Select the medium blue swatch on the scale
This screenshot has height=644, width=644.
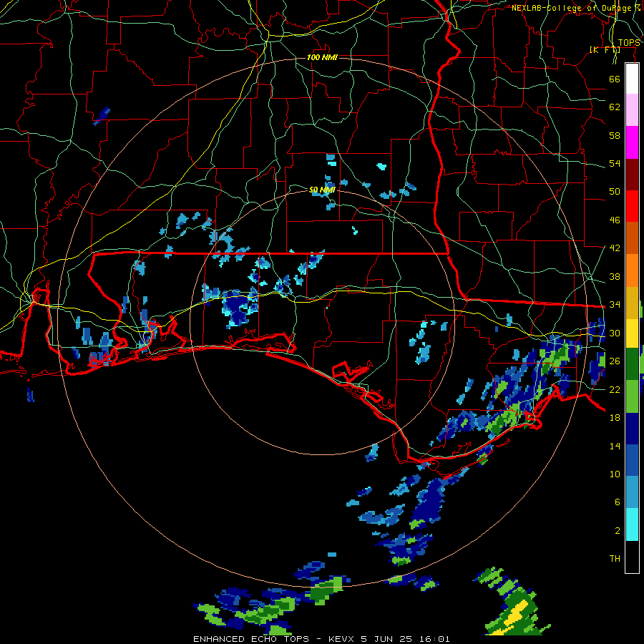click(x=632, y=460)
